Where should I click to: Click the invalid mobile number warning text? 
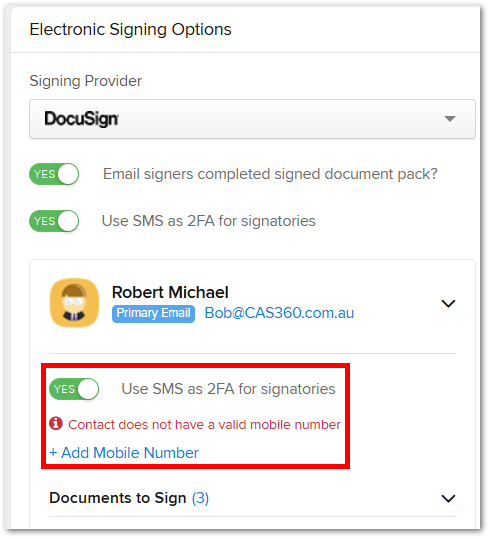pyautogui.click(x=204, y=424)
